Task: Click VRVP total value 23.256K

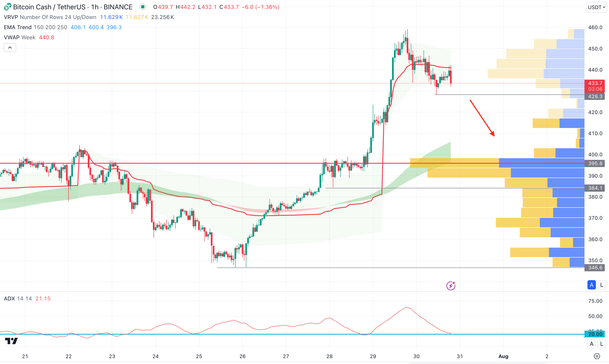Action: 162,17
